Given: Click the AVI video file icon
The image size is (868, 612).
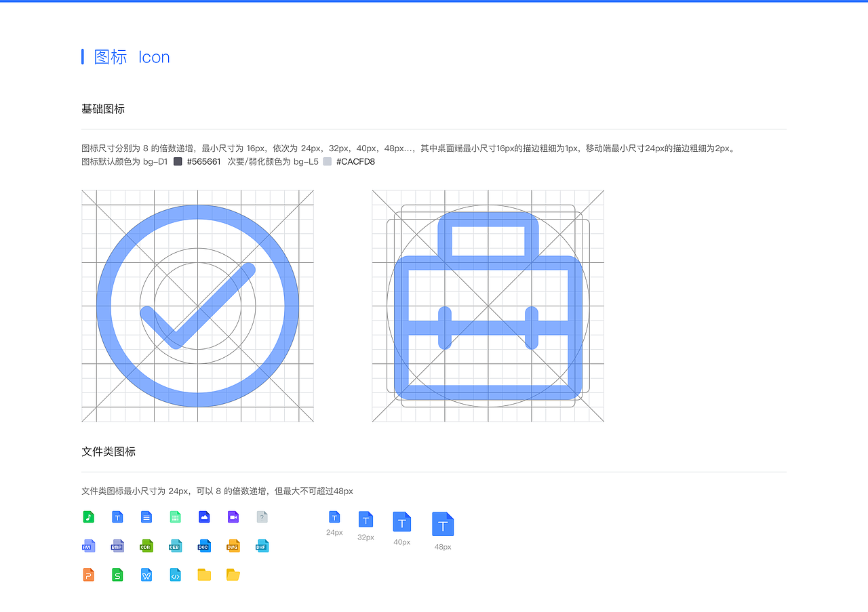Looking at the screenshot, I should pyautogui.click(x=88, y=546).
